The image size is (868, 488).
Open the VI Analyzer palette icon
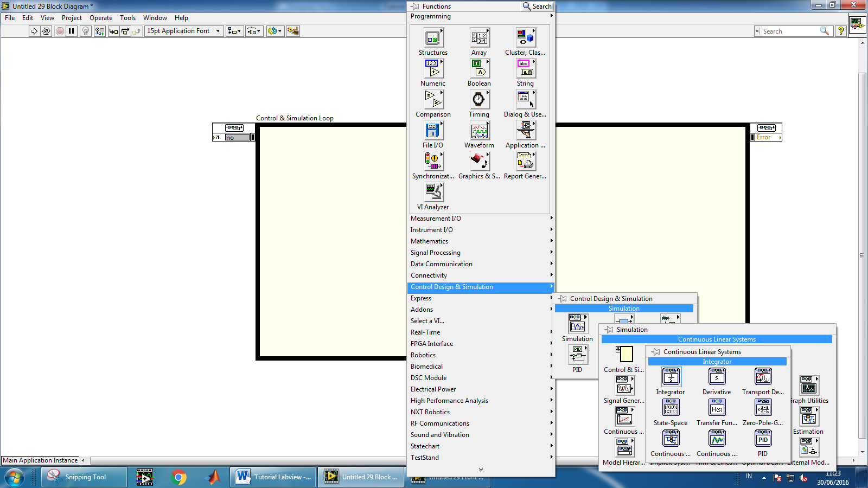click(433, 192)
